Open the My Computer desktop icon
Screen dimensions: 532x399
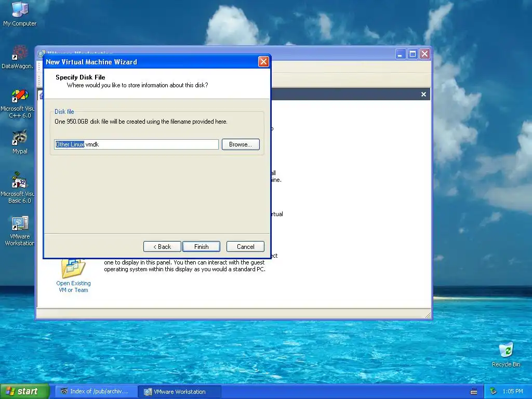pyautogui.click(x=20, y=14)
